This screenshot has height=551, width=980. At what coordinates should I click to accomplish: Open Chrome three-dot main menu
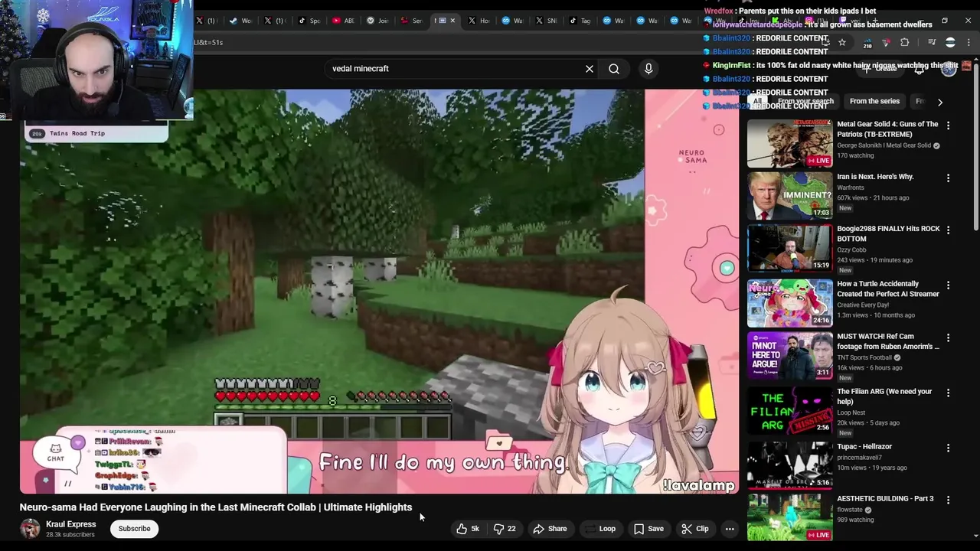(x=970, y=43)
